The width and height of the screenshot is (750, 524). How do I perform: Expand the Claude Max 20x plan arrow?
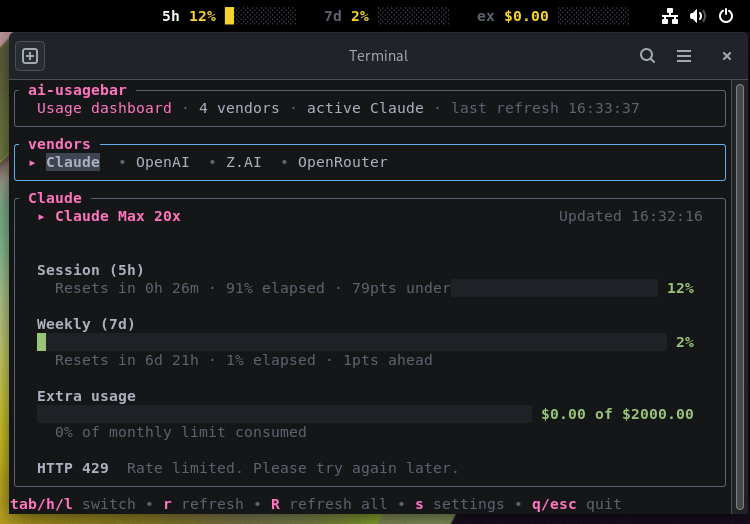[x=41, y=217]
